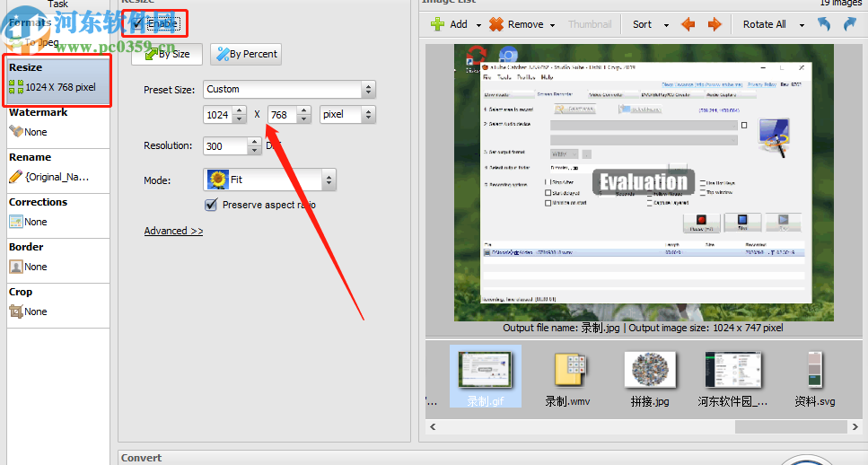This screenshot has height=465, width=868.
Task: Open the pixel unit dropdown
Action: pyautogui.click(x=347, y=115)
